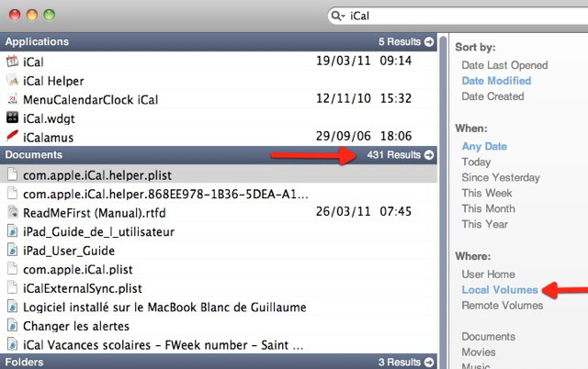This screenshot has width=588, height=369.
Task: Click the Folders section header
Action: [x=219, y=362]
